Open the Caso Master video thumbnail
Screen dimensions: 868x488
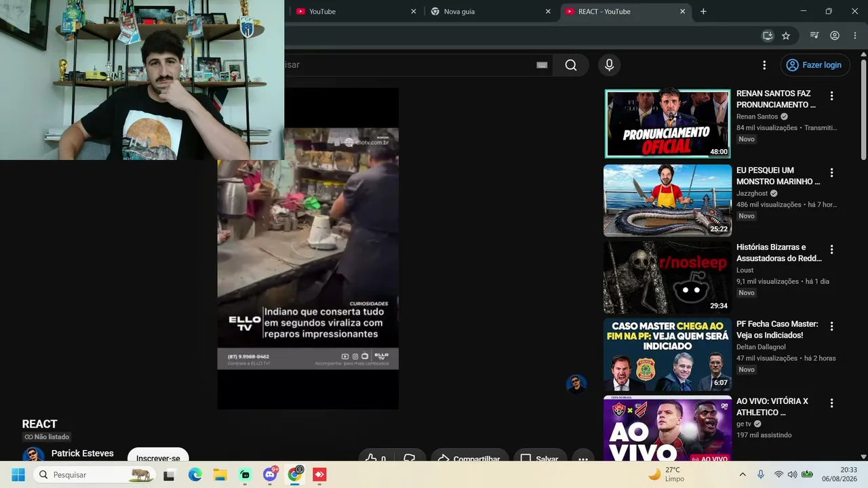coord(668,354)
